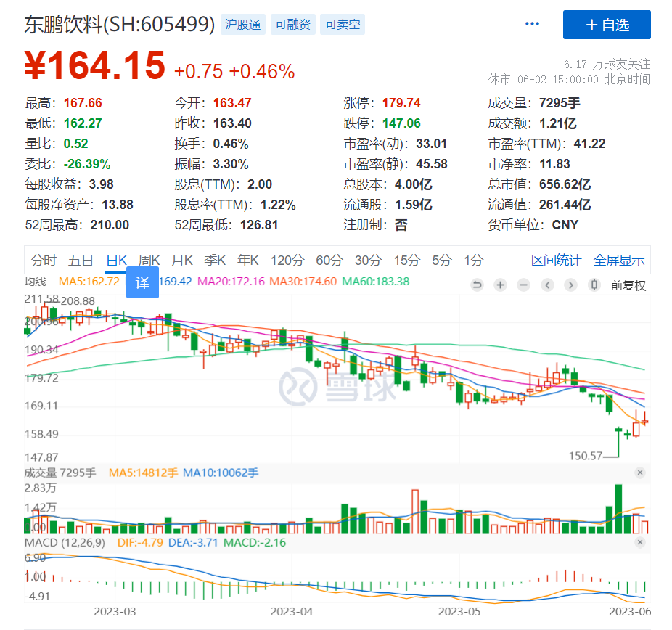Click the 6.17 万球友关注 followers text
Screen dimensions: 672x630
(607, 65)
